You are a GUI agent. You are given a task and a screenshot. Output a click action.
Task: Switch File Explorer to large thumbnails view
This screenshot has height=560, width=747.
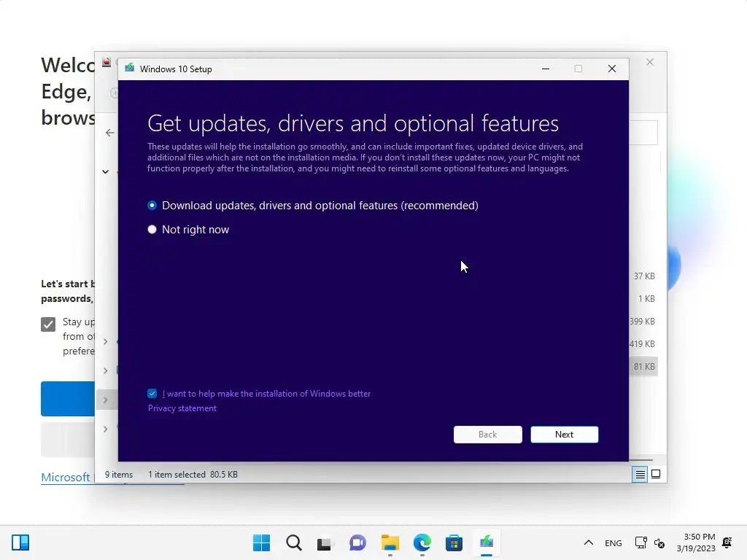656,474
